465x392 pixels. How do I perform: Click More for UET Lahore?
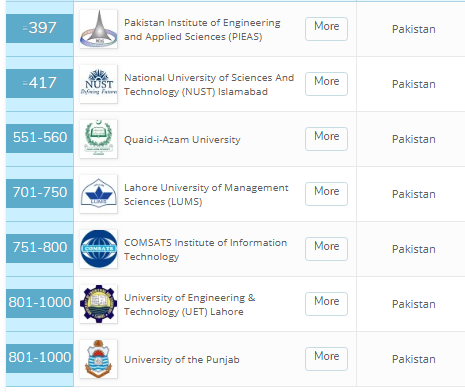coord(326,304)
